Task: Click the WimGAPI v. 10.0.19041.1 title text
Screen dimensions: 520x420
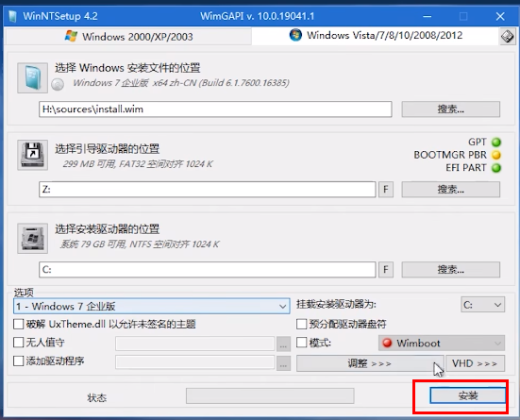Action: coord(257,16)
